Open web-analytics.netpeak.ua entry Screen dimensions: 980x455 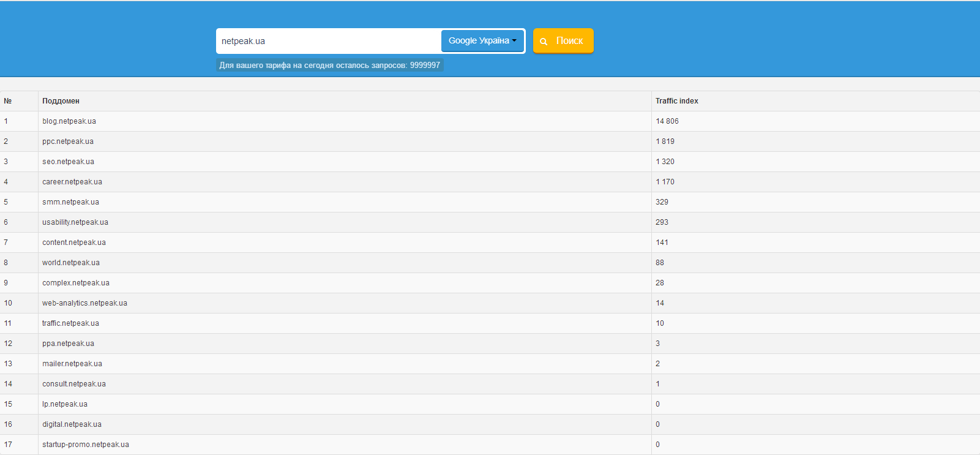pos(84,303)
